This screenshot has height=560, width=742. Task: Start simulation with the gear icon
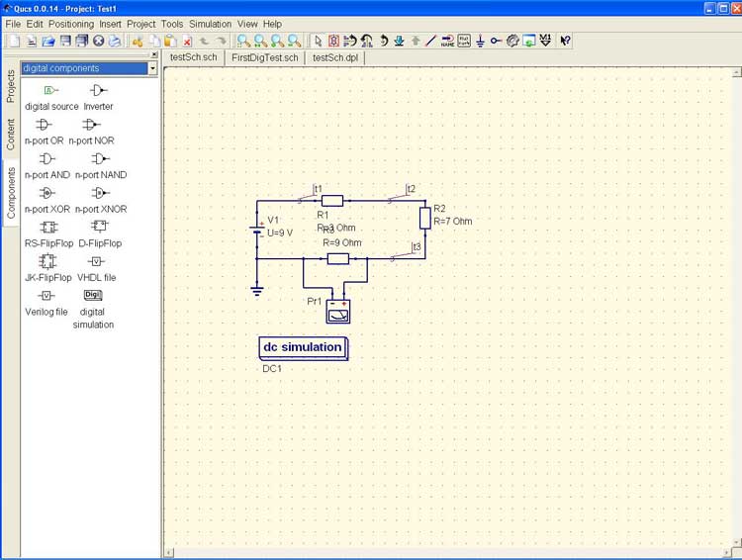coord(512,42)
